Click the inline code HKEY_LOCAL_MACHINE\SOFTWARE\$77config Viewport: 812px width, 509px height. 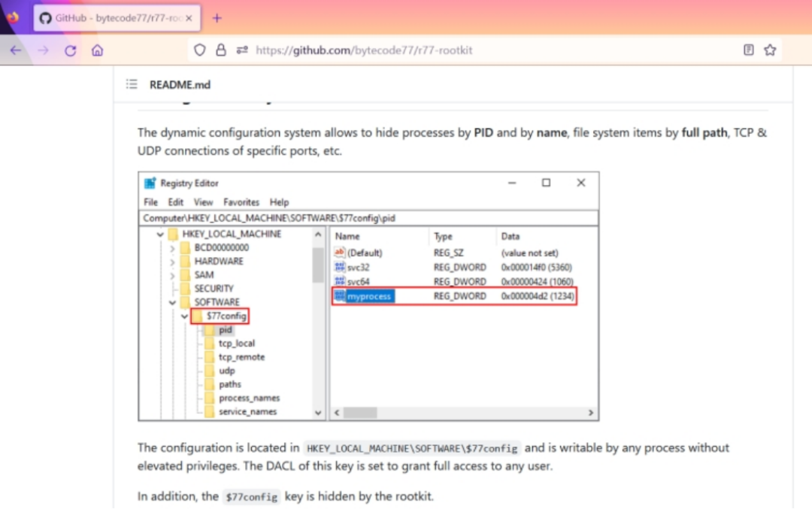coord(412,448)
